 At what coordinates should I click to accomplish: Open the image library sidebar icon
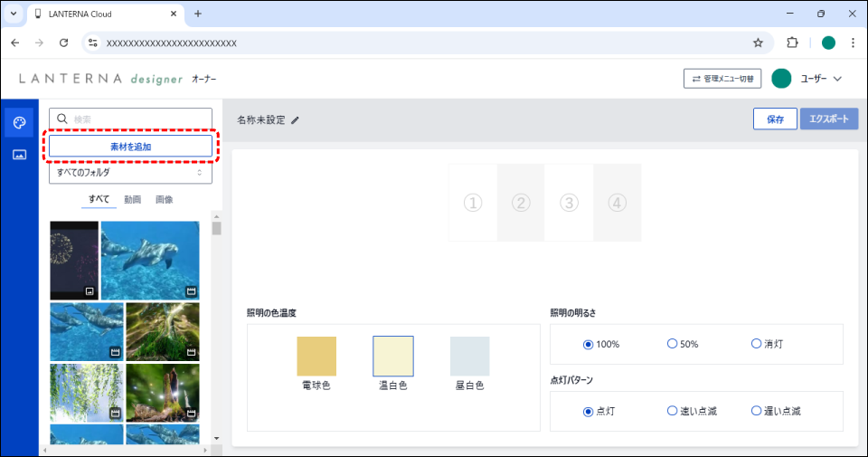click(19, 155)
